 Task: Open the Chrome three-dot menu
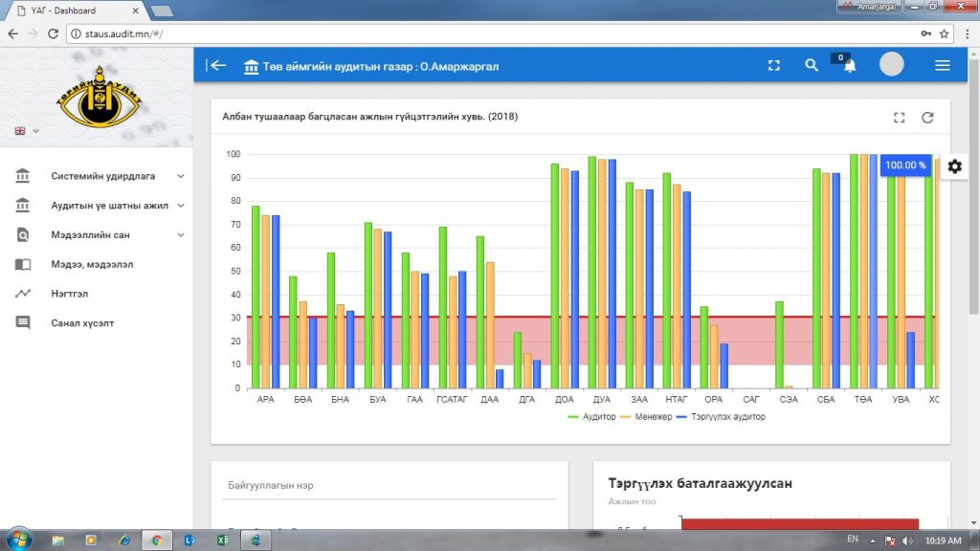(967, 33)
